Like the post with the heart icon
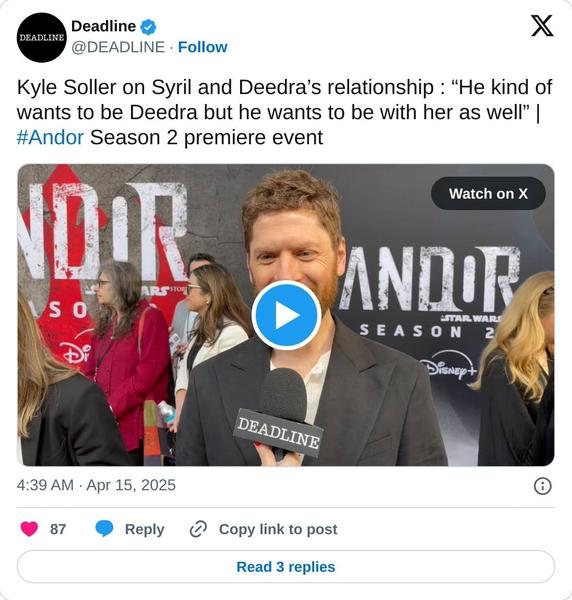This screenshot has height=600, width=572. [29, 529]
